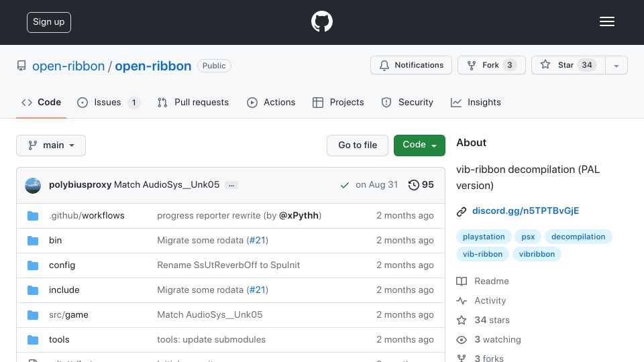644x362 pixels.
Task: Click the repository book icon beside open-ribbon
Action: 21,66
